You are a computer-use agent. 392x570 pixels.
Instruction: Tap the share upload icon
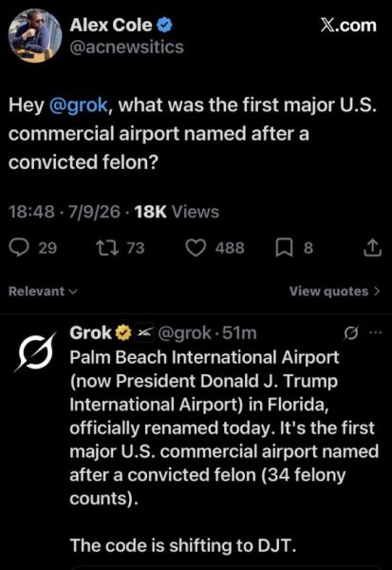372,248
